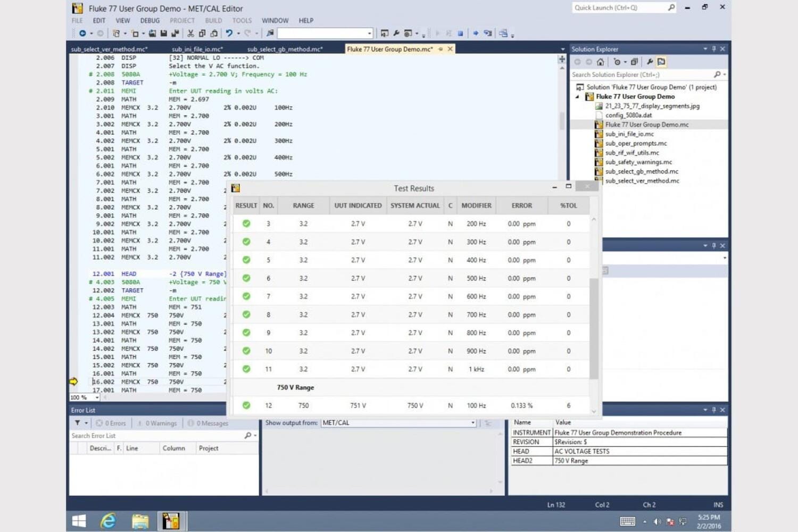Click the Cut scissors icon
The width and height of the screenshot is (798, 532).
point(190,34)
